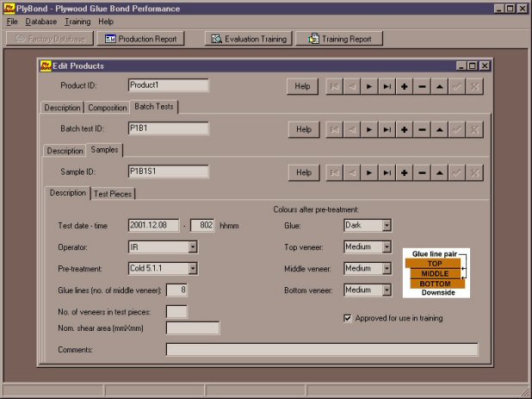
Task: Select the Description tab beside Test Pieces
Action: tap(67, 193)
